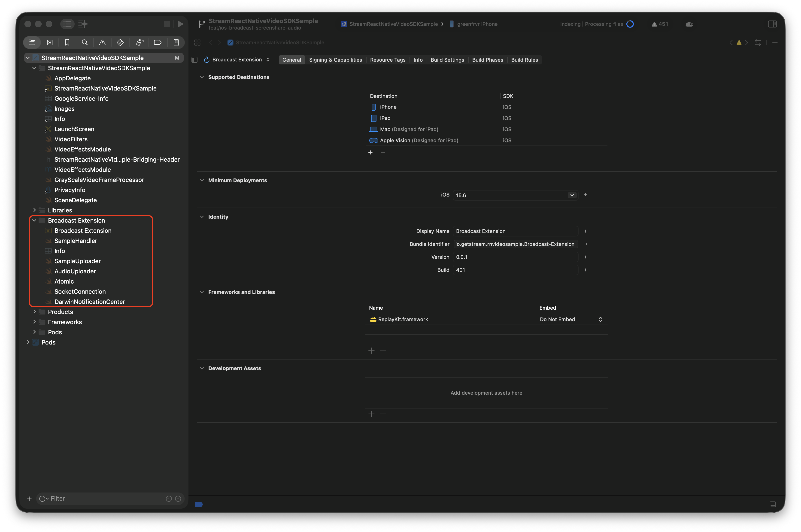Add a new file with navigator plus
The image size is (801, 532).
pyautogui.click(x=29, y=499)
